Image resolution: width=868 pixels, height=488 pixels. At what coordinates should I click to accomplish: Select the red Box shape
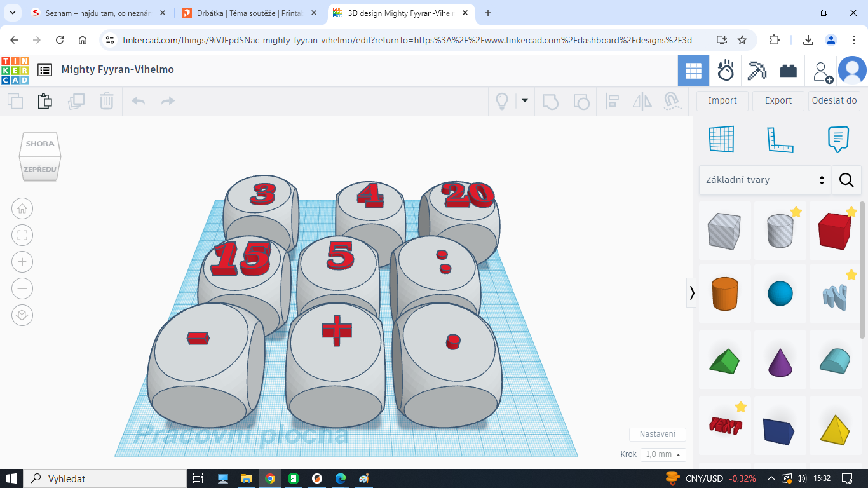coord(836,231)
